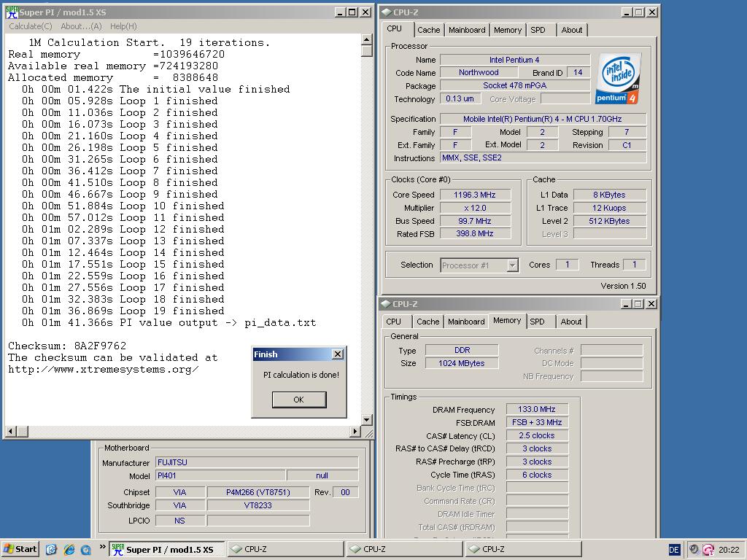The image size is (747, 560).
Task: Switch to third CPU-Z taskbar button
Action: [x=523, y=550]
